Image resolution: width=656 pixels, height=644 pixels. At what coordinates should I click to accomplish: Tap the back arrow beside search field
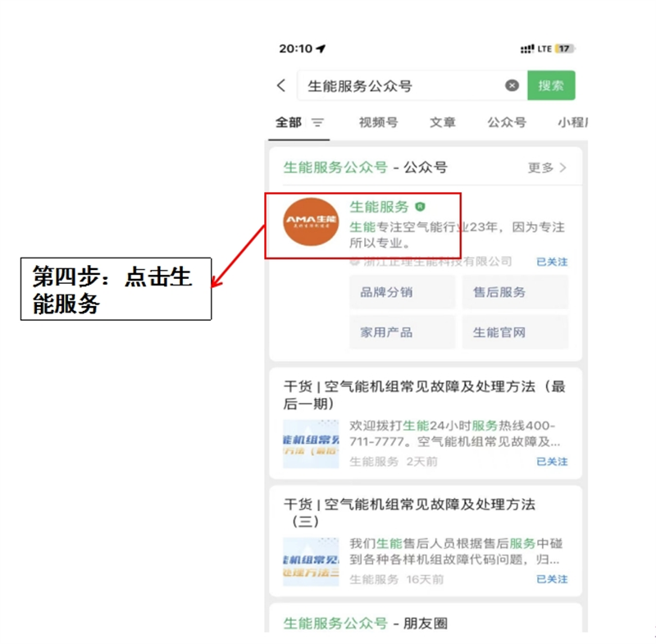tap(281, 86)
